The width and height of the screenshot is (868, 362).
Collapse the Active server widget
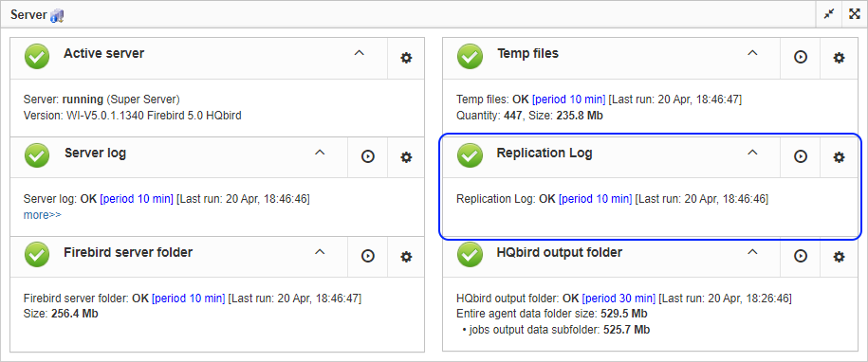tap(360, 53)
